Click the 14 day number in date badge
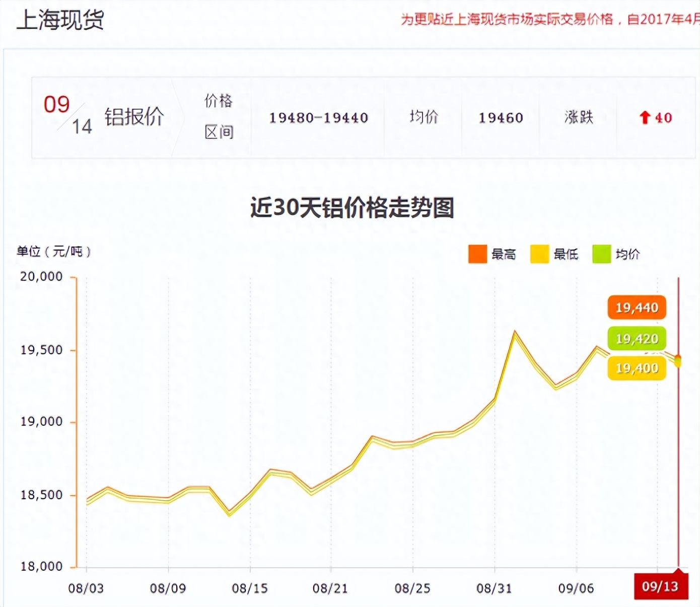The height and width of the screenshot is (607, 700). click(82, 127)
